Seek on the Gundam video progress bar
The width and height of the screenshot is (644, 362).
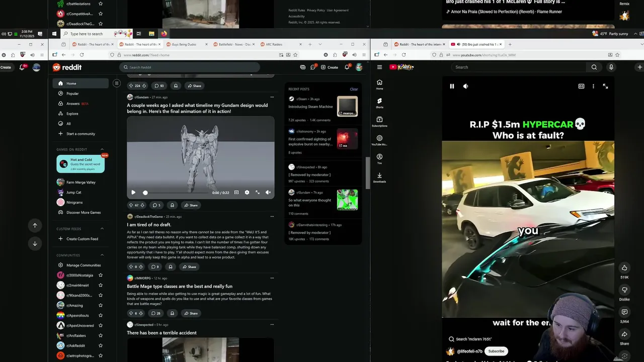(x=175, y=193)
